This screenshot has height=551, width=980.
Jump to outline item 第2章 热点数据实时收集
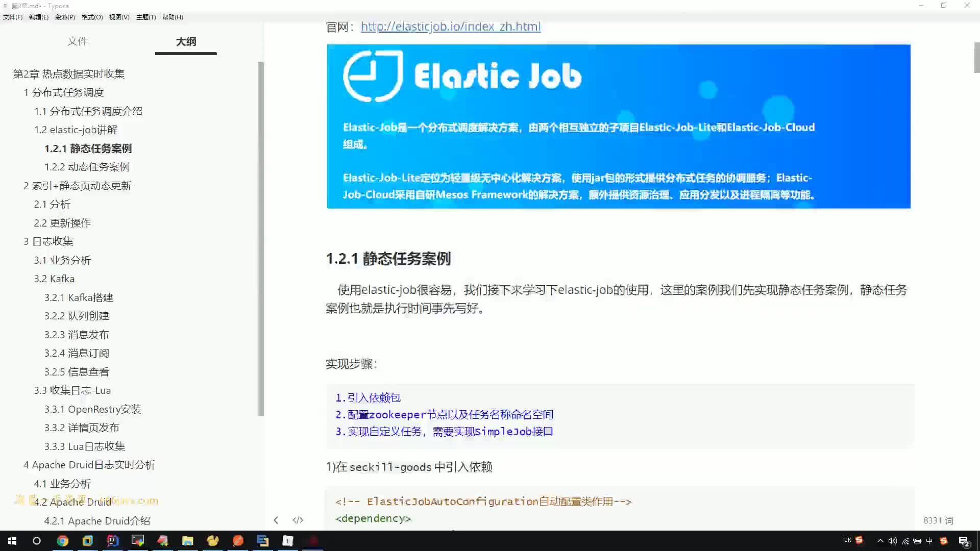[x=69, y=73]
